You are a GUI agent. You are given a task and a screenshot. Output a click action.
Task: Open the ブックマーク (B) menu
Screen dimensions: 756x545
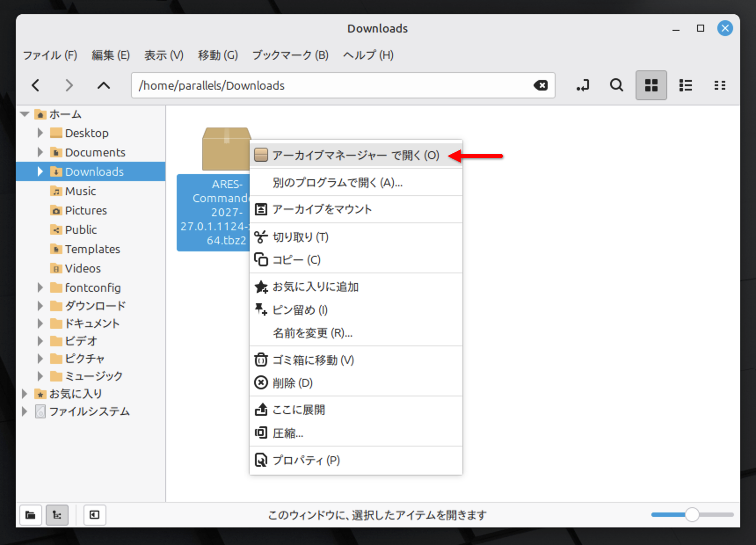click(x=290, y=55)
